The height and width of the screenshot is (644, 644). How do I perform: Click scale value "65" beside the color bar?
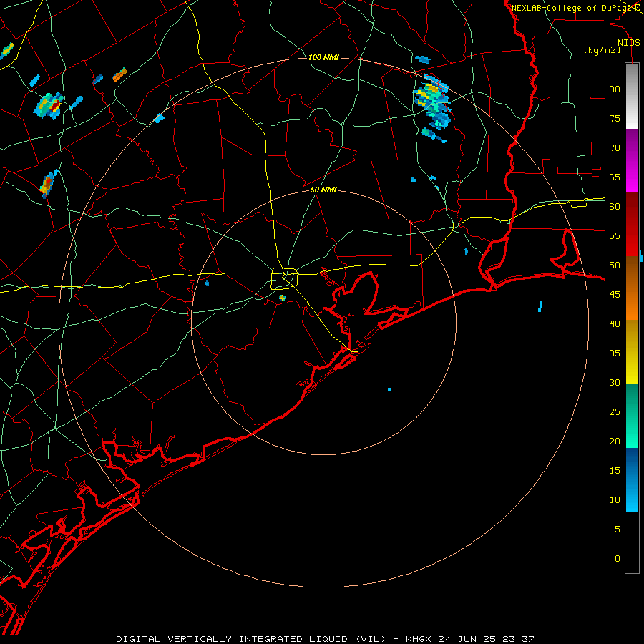click(x=615, y=177)
